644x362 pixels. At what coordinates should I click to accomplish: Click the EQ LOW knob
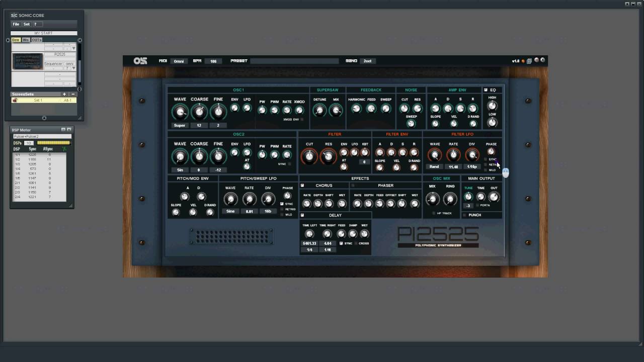coord(492,122)
